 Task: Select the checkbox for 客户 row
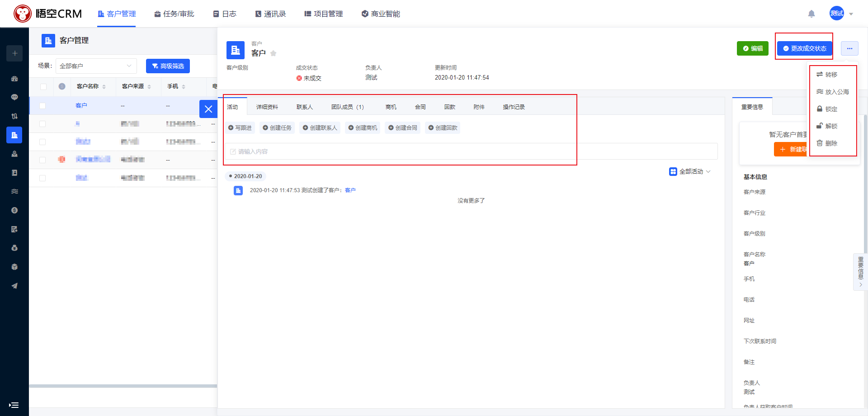tap(42, 106)
